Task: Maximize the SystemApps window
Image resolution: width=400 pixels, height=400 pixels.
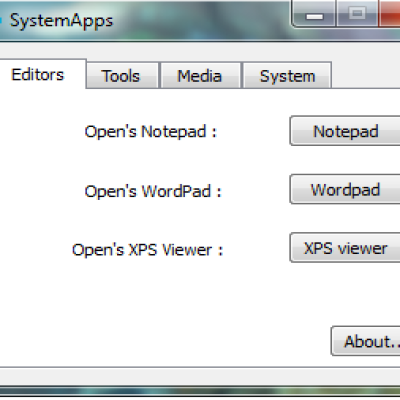Action: click(357, 13)
